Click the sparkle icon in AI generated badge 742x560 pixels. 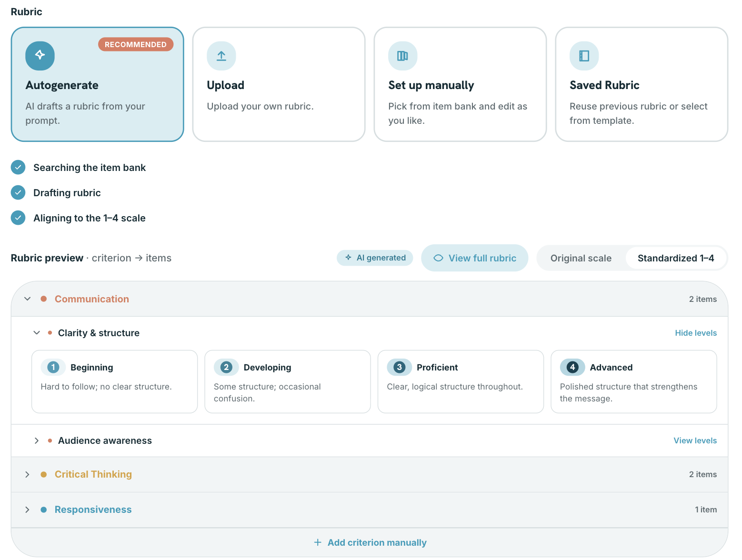[348, 258]
